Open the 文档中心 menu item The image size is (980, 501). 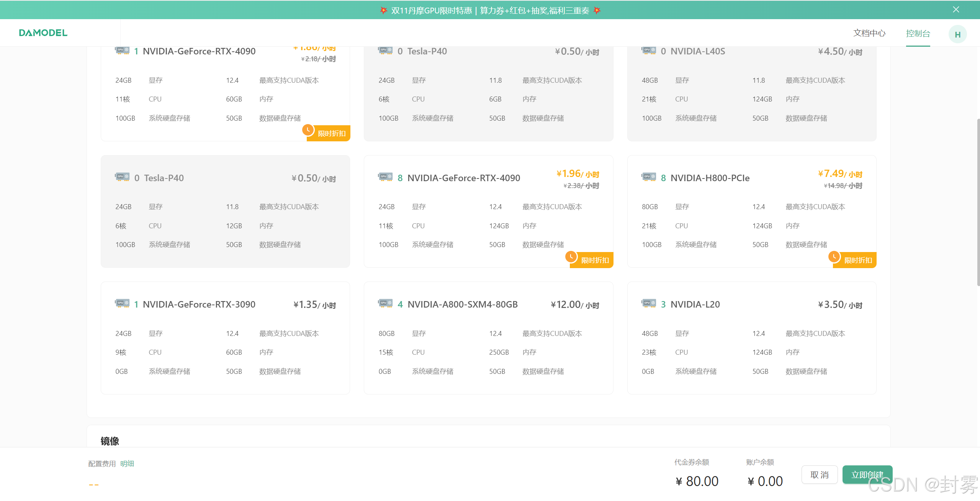coord(869,33)
